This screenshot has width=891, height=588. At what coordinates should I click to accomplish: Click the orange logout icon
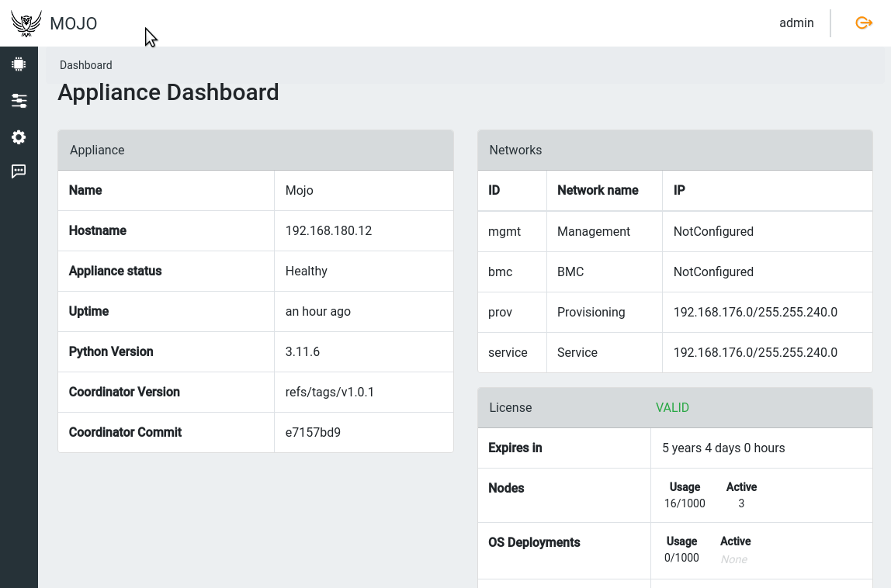[864, 23]
